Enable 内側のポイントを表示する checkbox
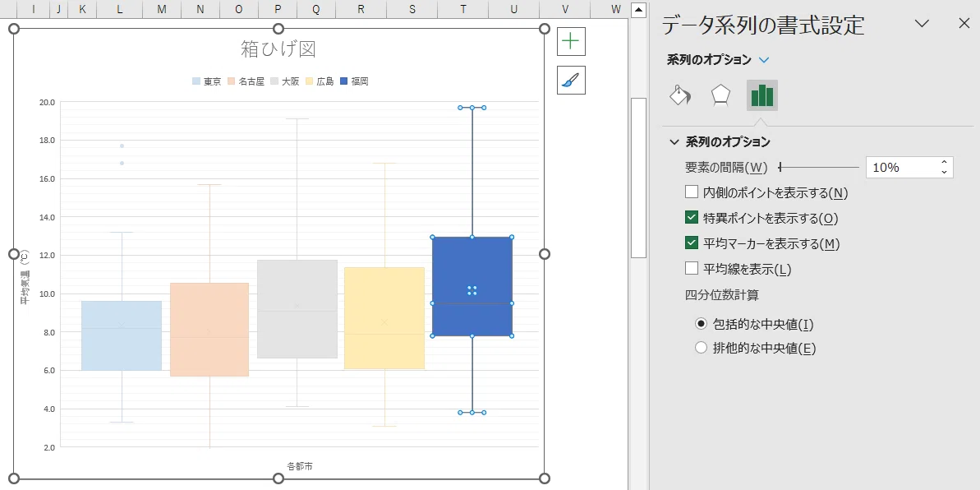980x490 pixels. [691, 192]
